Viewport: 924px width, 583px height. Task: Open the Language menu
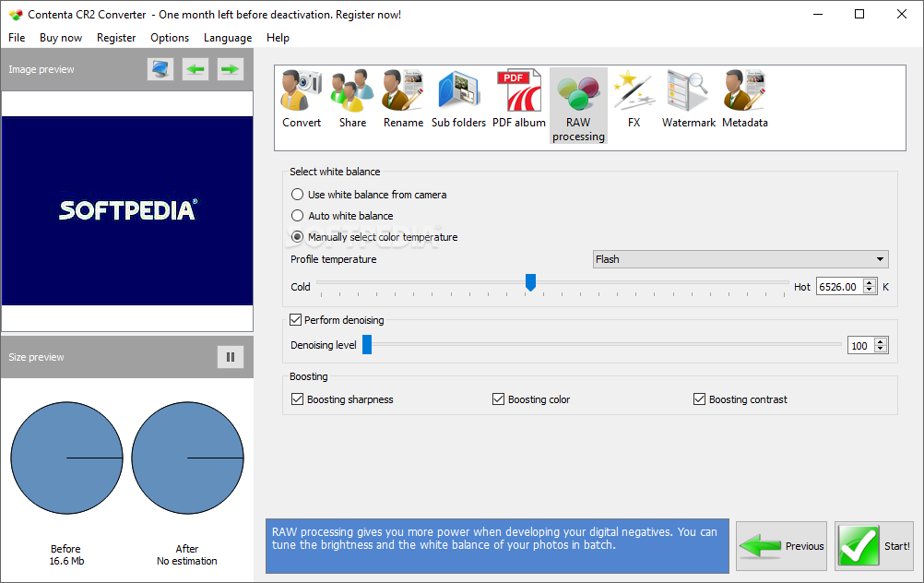(228, 38)
